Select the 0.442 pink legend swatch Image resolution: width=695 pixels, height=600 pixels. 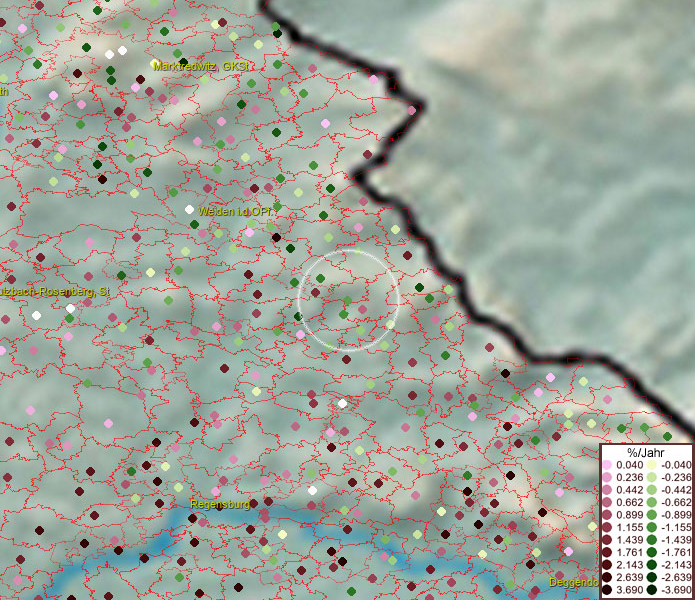pyautogui.click(x=608, y=490)
